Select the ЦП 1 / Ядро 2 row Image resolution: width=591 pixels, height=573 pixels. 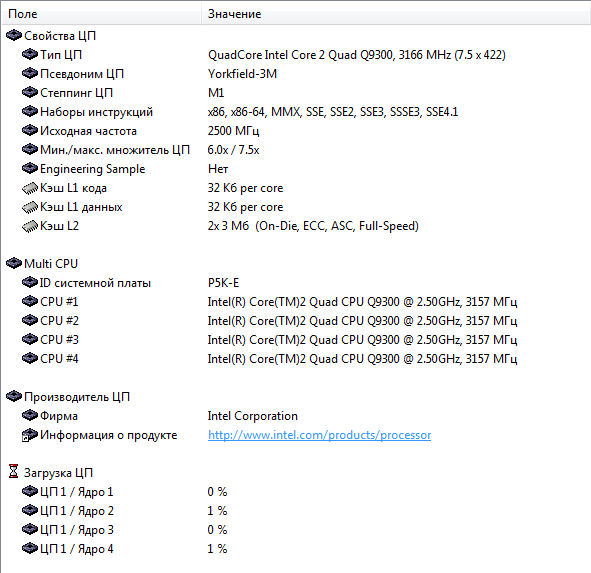[x=296, y=511]
